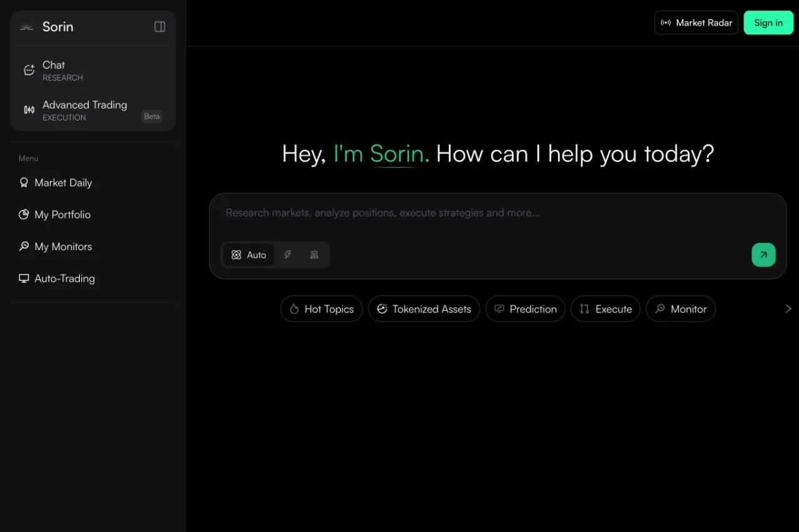This screenshot has height=532, width=799.
Task: Click the Beta badge
Action: point(152,116)
